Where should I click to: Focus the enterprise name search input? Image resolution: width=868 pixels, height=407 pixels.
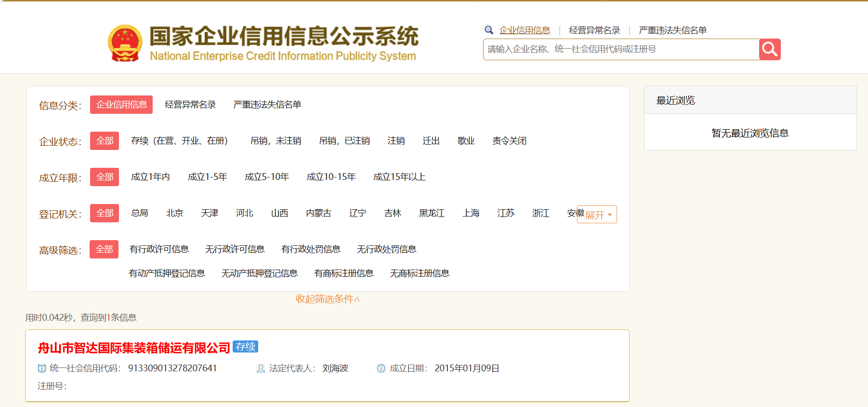pos(621,49)
